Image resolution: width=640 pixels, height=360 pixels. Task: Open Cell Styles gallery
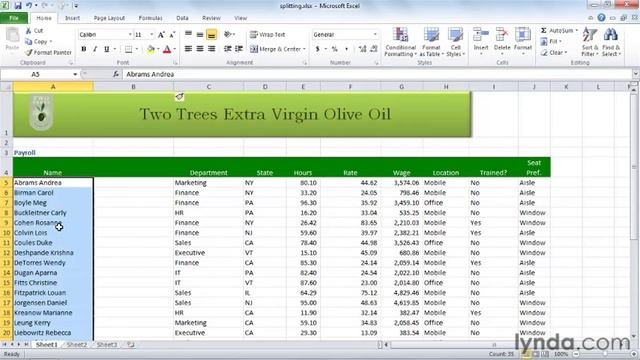coord(456,42)
